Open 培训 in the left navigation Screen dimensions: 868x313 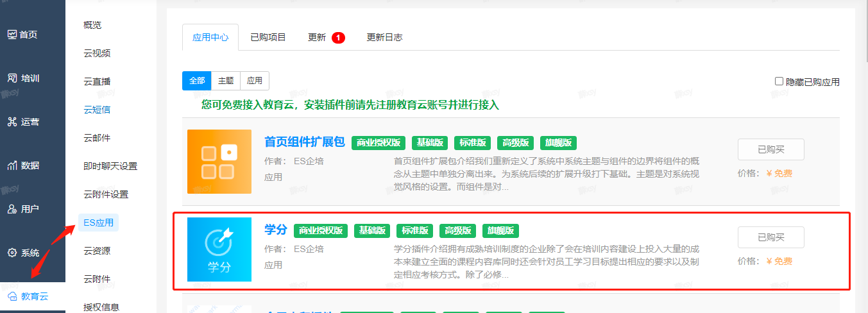23,78
